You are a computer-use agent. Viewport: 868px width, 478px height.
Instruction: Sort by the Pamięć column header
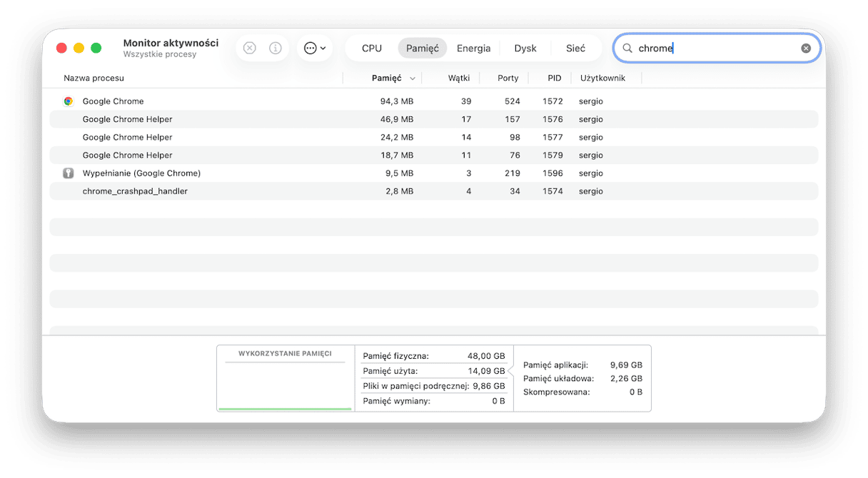[x=386, y=78]
